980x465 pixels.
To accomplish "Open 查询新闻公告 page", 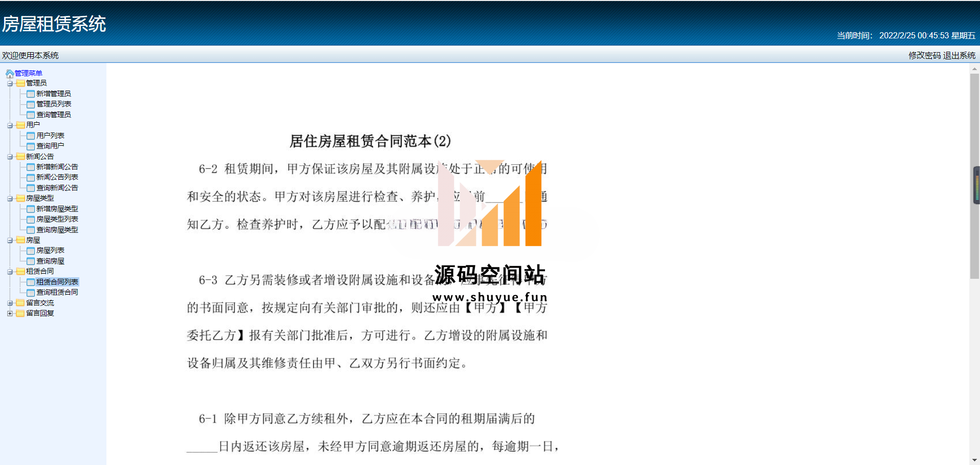I will point(57,188).
